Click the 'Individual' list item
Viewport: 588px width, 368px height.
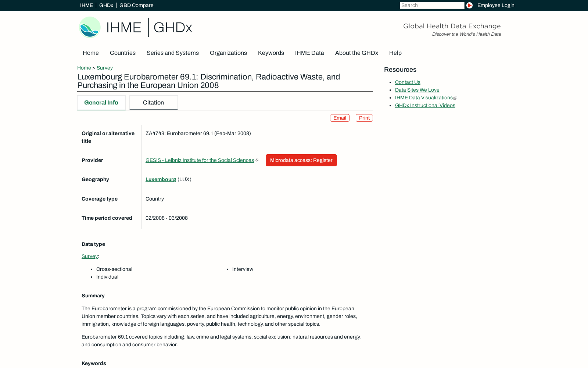coord(107,277)
